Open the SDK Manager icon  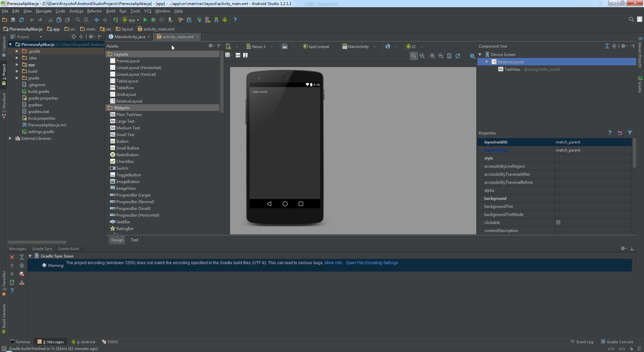[216, 20]
